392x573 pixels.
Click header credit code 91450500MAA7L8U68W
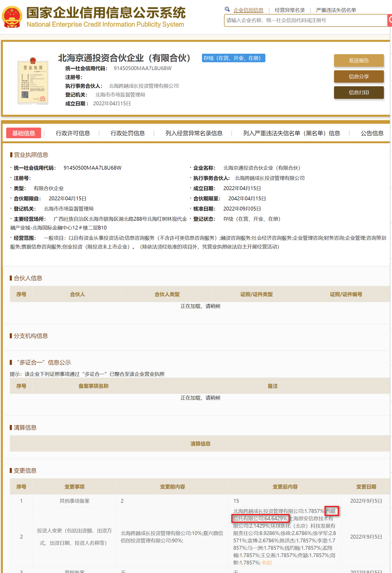(143, 68)
